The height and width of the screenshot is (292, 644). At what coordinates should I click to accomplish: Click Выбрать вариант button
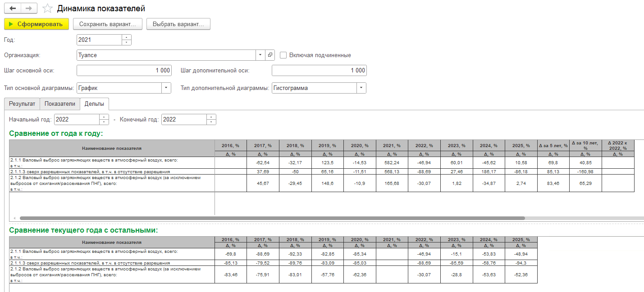coord(178,24)
